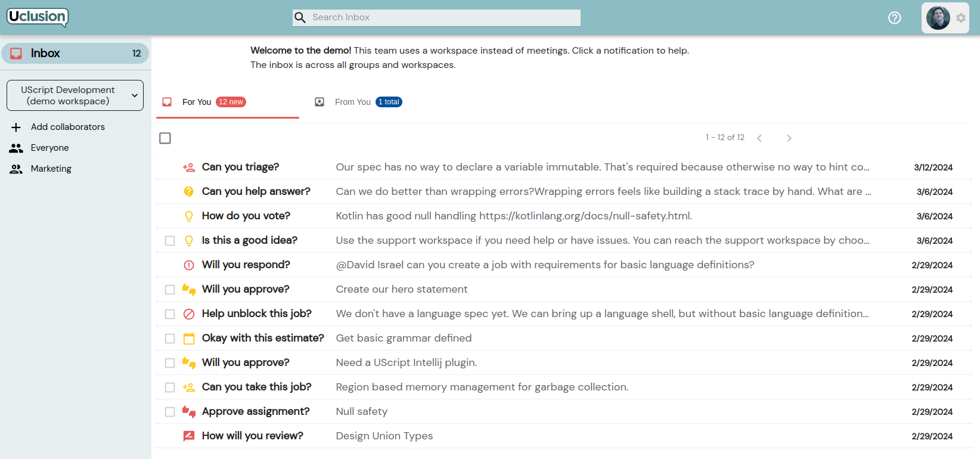Switch to the For You tab
This screenshot has height=459, width=980.
click(228, 102)
